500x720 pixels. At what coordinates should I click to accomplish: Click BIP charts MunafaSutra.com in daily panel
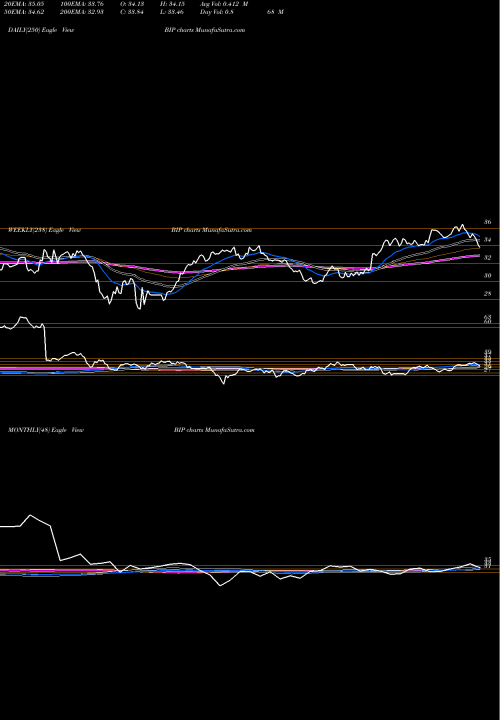(x=204, y=30)
